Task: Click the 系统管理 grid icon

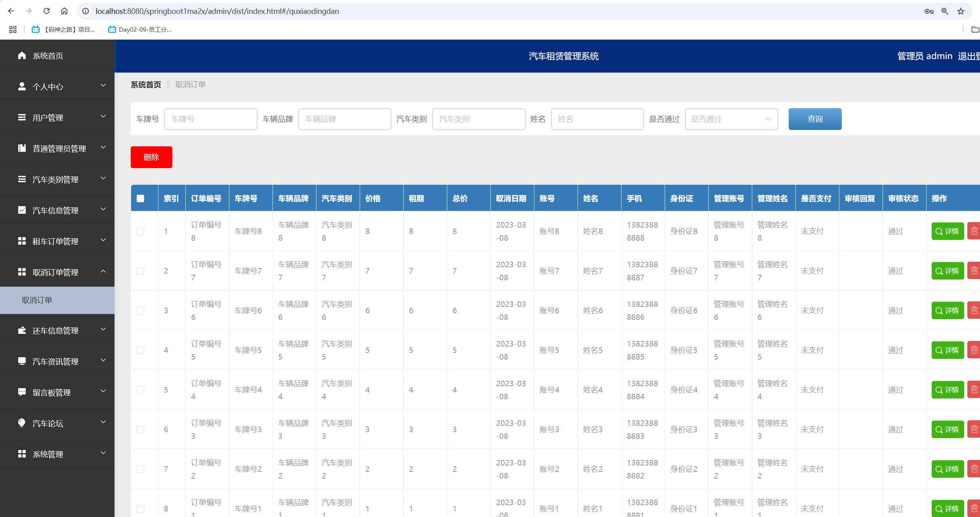Action: pyautogui.click(x=22, y=454)
